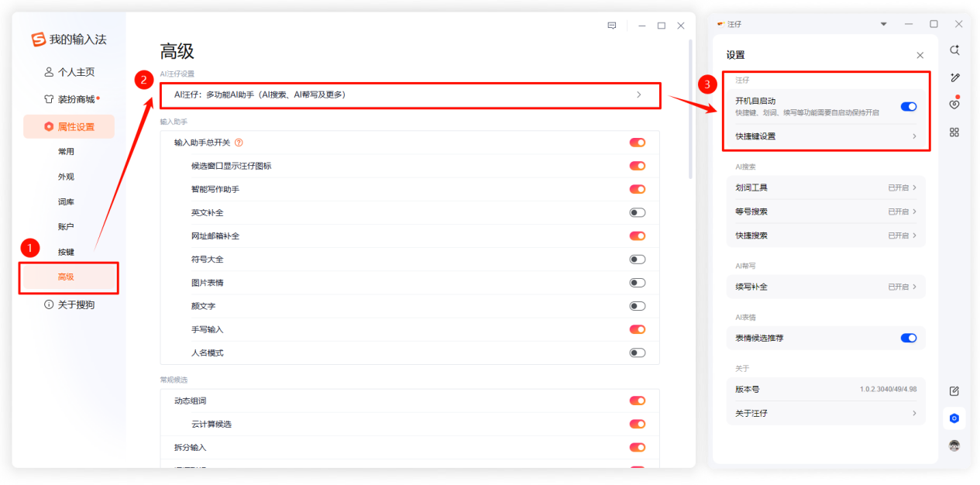Close the 设置 panel with X
Viewport: 980px width, 485px height.
click(920, 56)
